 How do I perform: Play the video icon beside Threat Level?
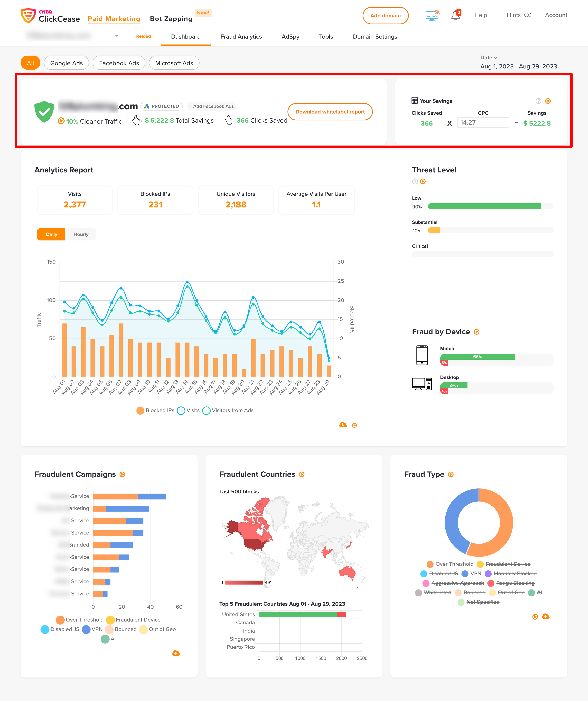click(x=423, y=182)
